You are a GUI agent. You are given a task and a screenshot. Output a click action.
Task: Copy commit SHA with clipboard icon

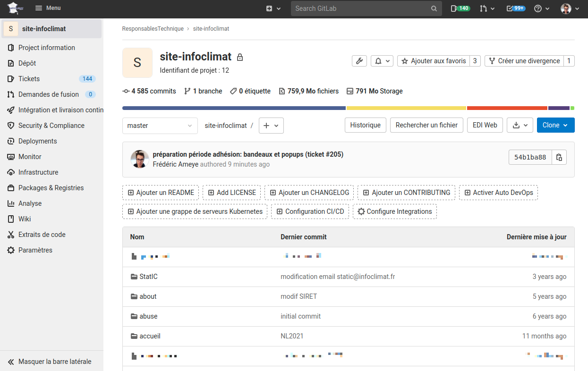point(559,157)
